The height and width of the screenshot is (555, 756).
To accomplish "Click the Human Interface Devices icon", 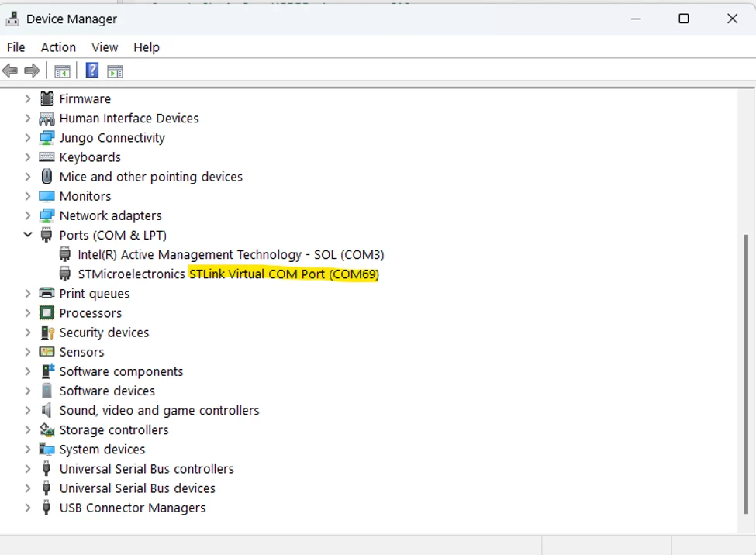I will pyautogui.click(x=47, y=118).
